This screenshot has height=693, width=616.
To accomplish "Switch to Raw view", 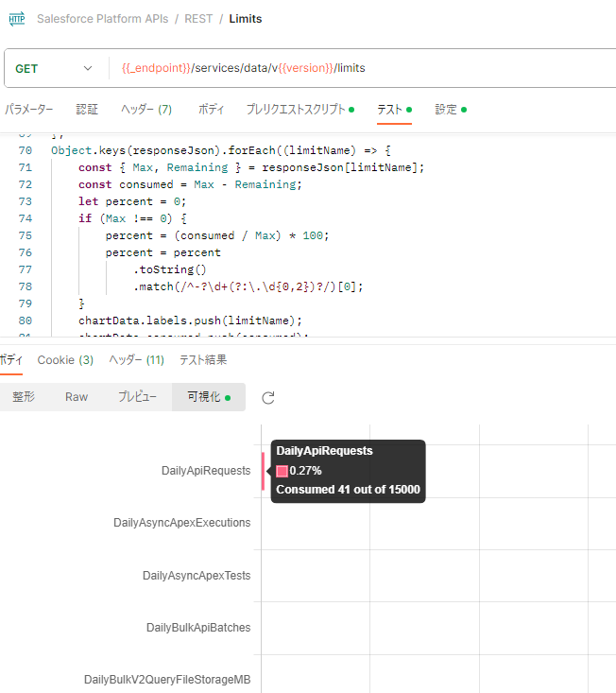I will [x=77, y=397].
